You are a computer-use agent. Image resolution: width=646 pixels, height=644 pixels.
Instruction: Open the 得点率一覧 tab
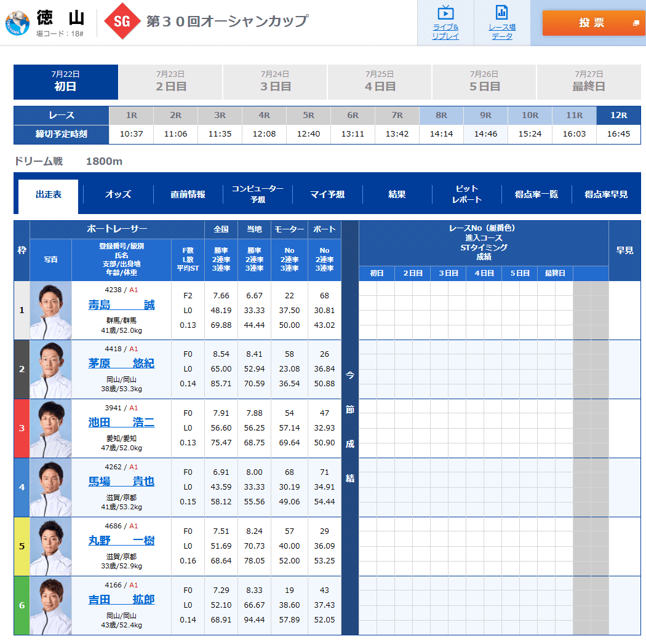536,194
